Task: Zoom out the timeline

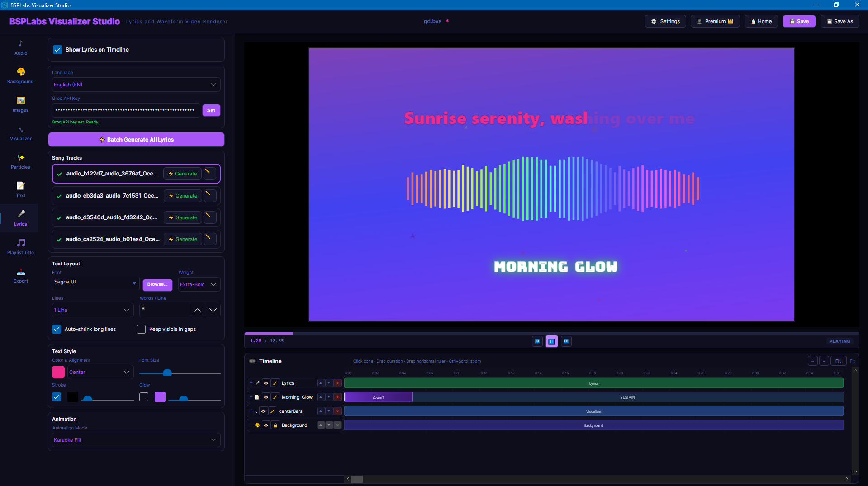Action: 813,361
